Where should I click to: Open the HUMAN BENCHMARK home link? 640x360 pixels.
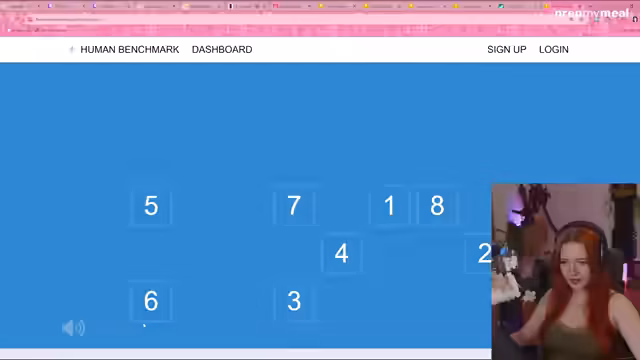[129, 49]
